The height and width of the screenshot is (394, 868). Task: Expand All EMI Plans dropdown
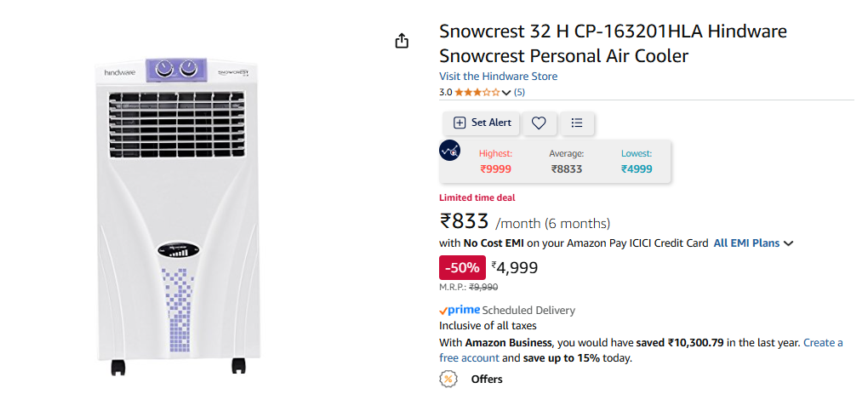(753, 243)
